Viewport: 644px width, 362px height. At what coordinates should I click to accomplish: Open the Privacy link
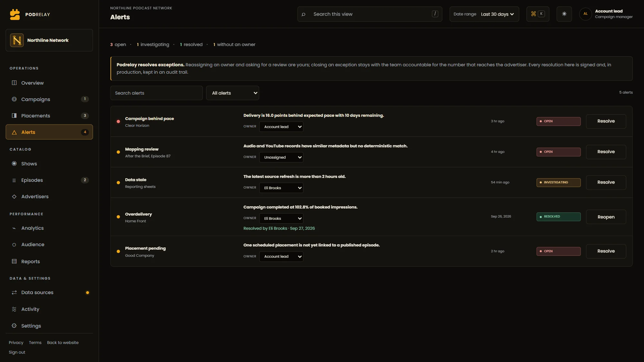(x=16, y=343)
